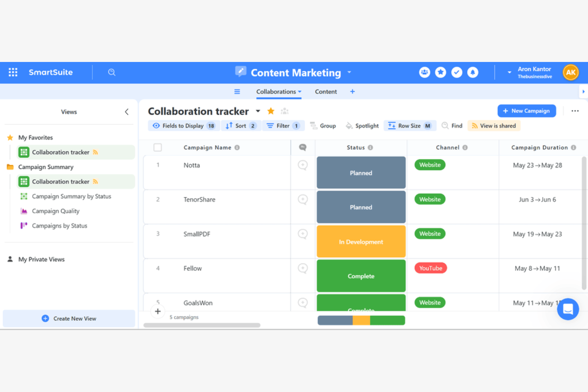Select Campaign Quality in the sidebar
Screen dimensions: 588x392
coord(56,211)
